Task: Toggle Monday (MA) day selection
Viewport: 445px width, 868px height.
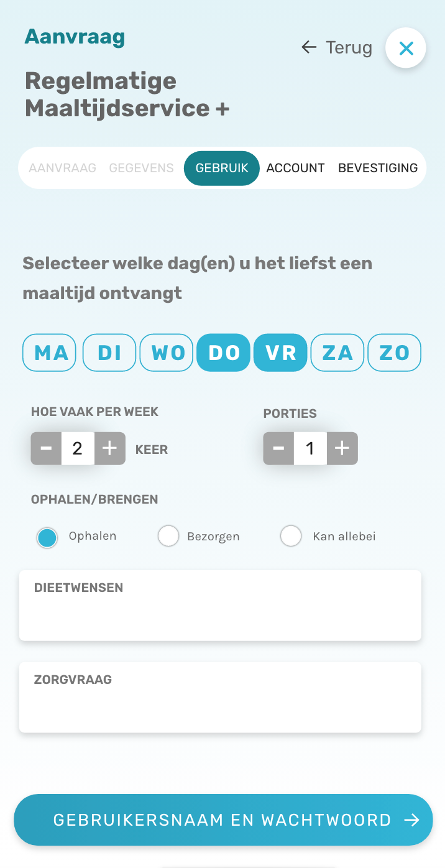Action: click(x=50, y=353)
